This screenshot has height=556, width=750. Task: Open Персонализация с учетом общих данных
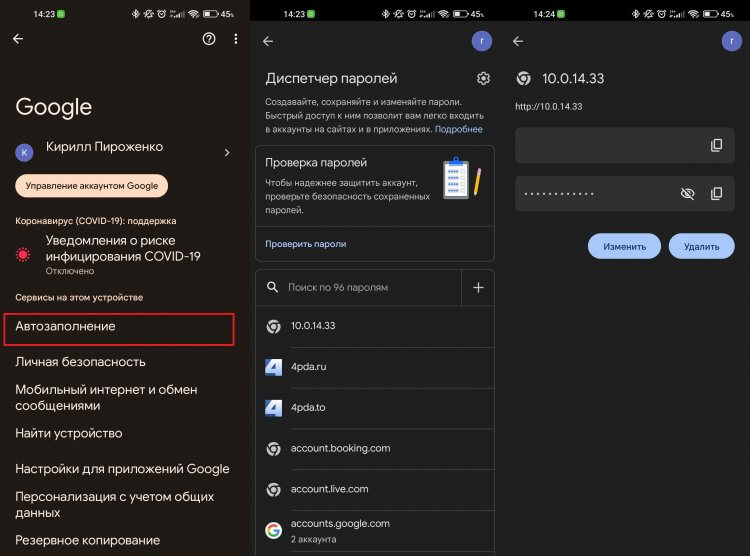(x=114, y=504)
